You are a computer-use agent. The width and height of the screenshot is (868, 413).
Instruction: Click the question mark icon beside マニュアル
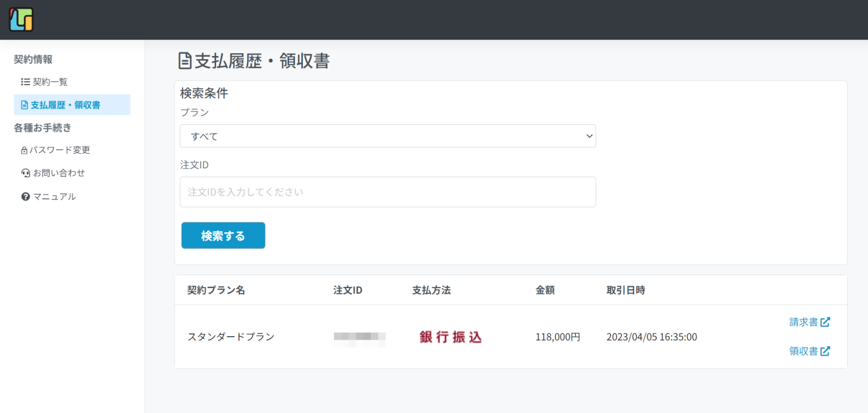[25, 197]
